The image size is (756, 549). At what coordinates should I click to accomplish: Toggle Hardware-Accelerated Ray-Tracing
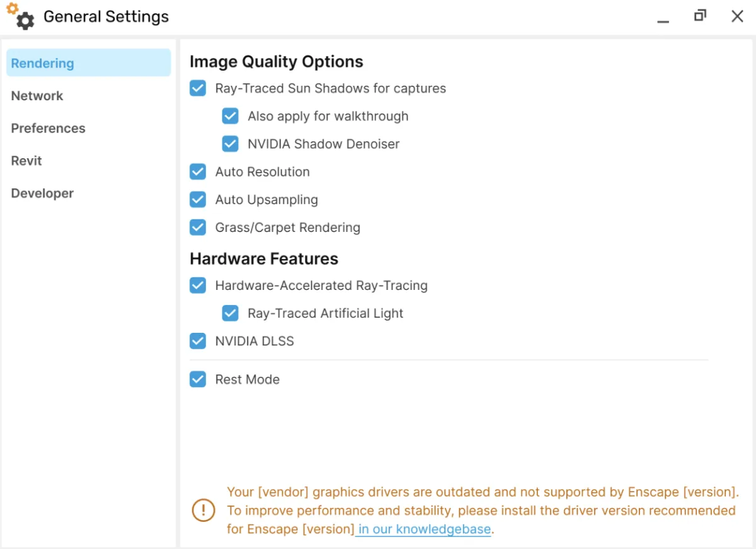tap(198, 286)
